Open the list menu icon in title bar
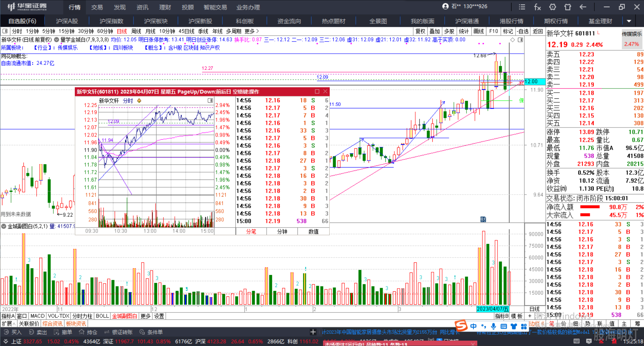Viewport: 644px width, 346px height. [522, 7]
